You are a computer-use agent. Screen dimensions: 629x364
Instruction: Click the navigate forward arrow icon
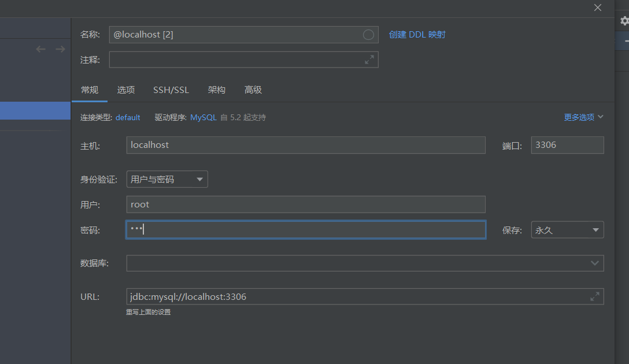pos(60,49)
